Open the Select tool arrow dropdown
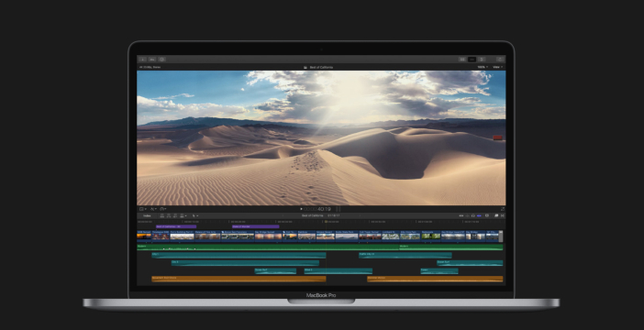 pos(195,215)
